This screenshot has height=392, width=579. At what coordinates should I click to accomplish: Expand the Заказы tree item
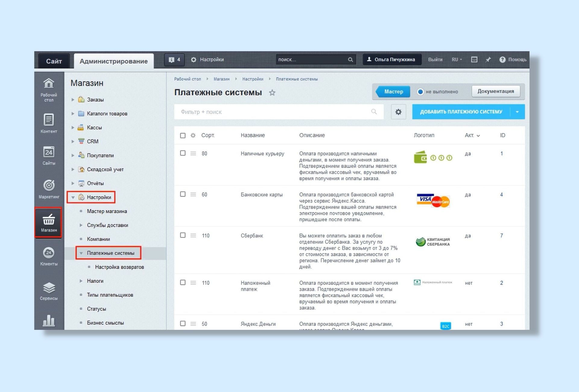73,100
